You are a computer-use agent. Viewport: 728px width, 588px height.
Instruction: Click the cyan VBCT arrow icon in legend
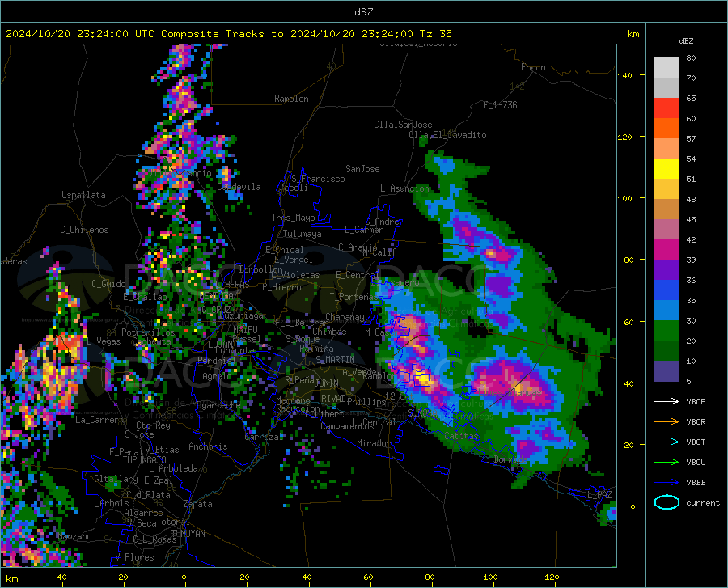coord(667,442)
